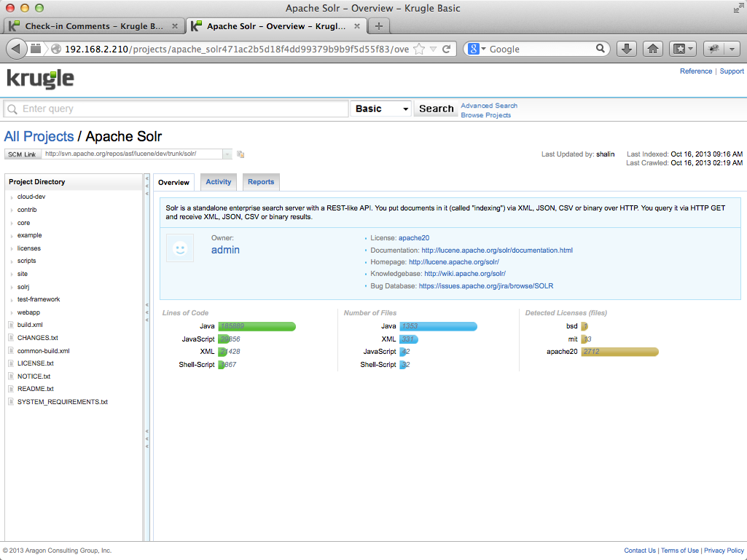This screenshot has width=747, height=560.
Task: Click the Support link
Action: tap(731, 71)
